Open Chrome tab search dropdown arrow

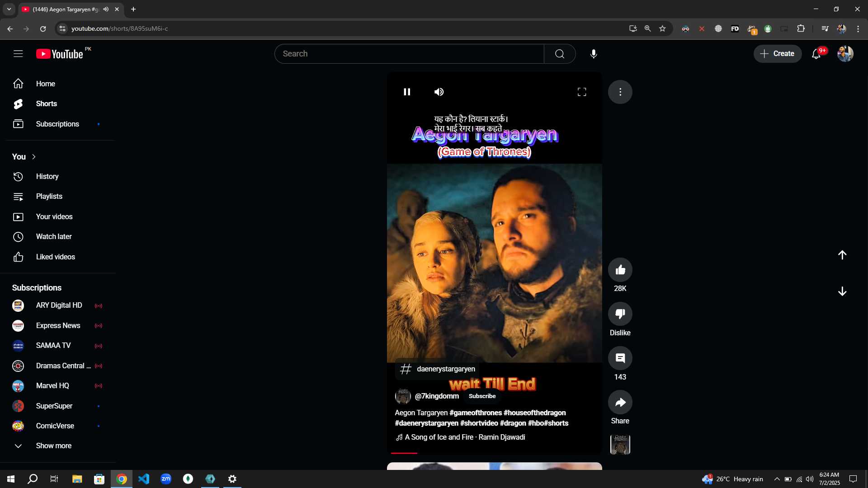(9, 9)
